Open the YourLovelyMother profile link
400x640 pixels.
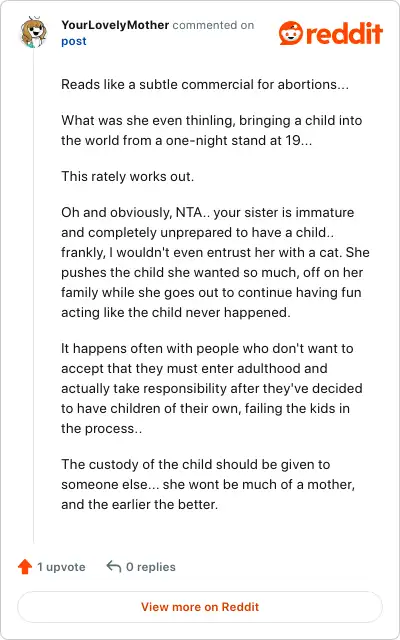pos(115,25)
